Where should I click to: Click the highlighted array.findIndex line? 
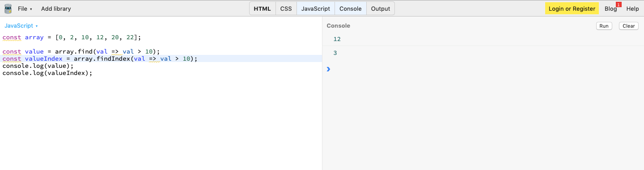[161, 59]
